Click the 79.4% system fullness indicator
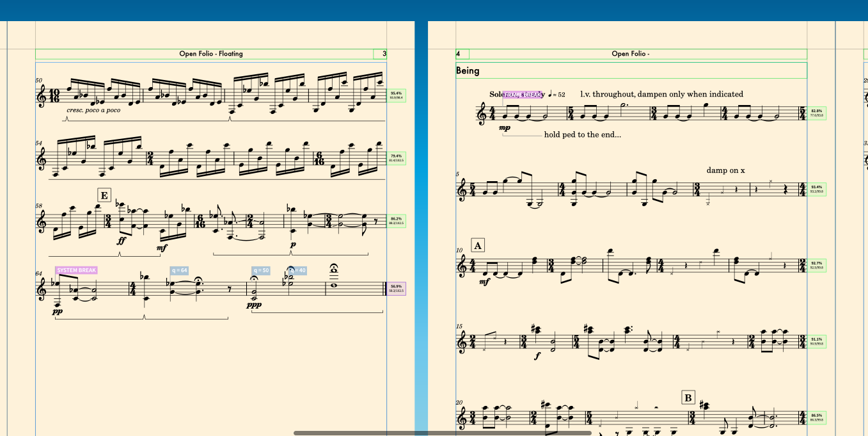The width and height of the screenshot is (868, 436). coord(397,158)
